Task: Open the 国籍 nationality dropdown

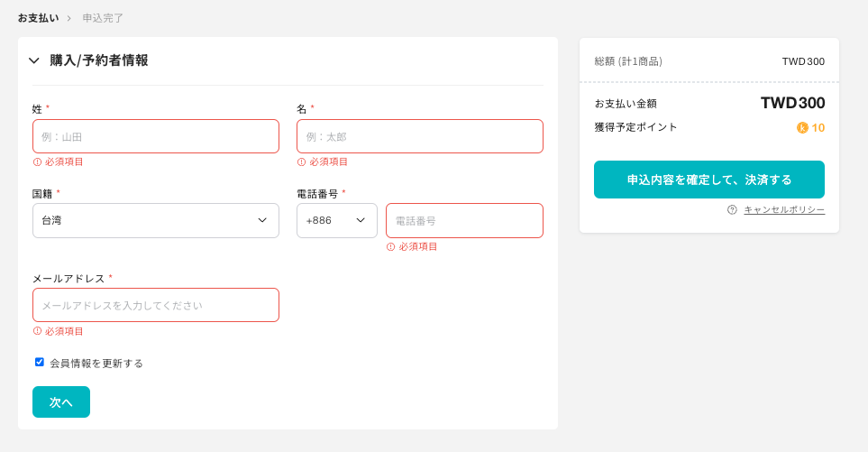Action: pos(156,220)
